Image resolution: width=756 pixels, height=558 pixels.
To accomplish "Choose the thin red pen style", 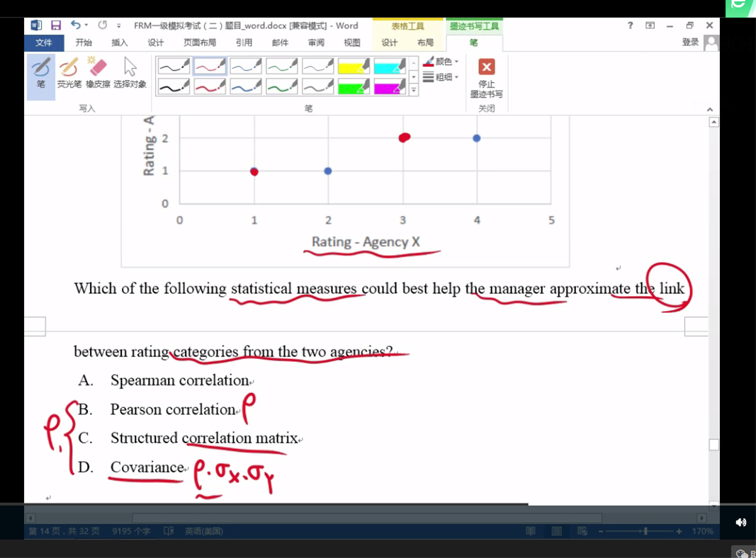I will [210, 66].
